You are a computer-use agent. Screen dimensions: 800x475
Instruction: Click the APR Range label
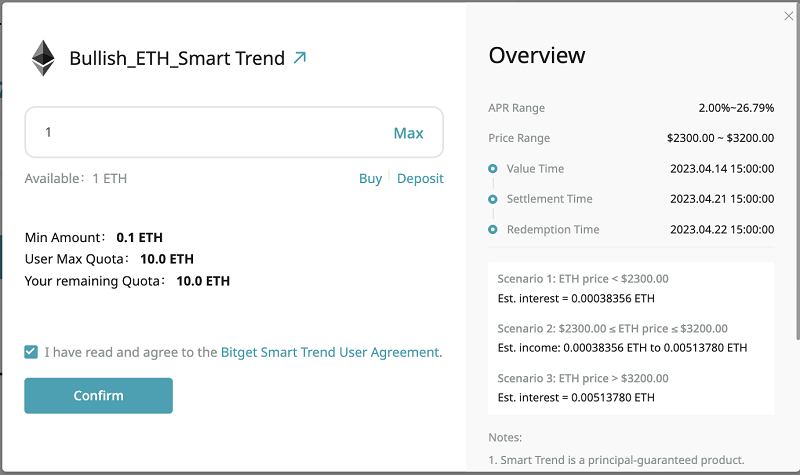click(516, 108)
